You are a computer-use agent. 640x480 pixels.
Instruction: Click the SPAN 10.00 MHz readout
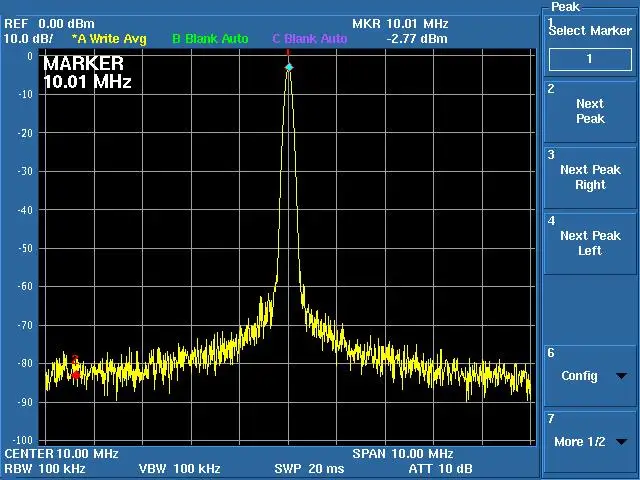point(402,454)
